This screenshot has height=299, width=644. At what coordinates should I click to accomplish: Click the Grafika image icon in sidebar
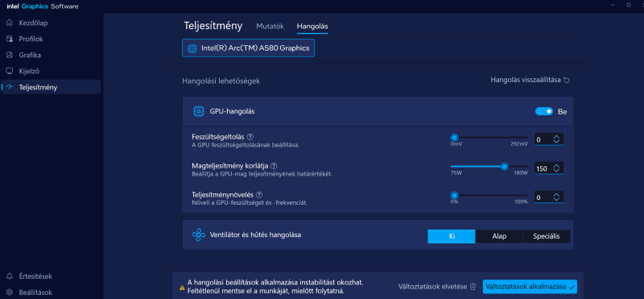click(10, 55)
